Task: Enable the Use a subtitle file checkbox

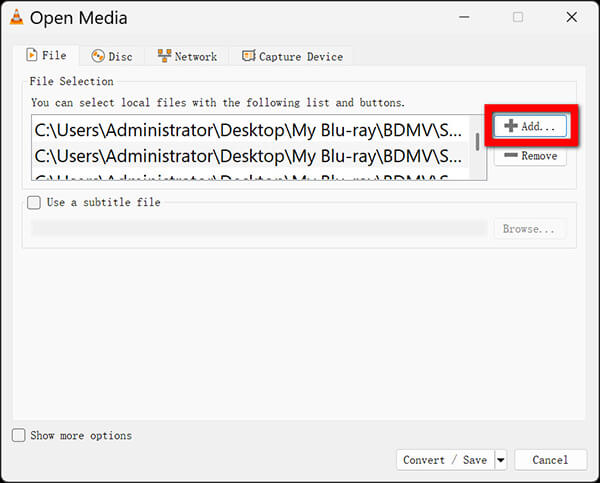Action: point(34,202)
